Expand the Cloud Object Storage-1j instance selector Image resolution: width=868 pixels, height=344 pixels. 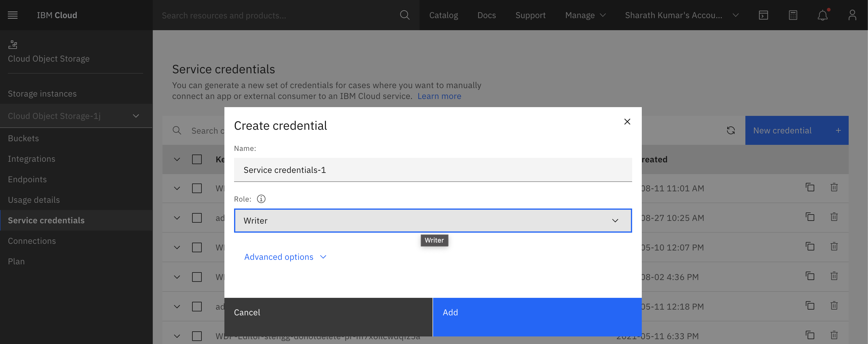tap(76, 116)
